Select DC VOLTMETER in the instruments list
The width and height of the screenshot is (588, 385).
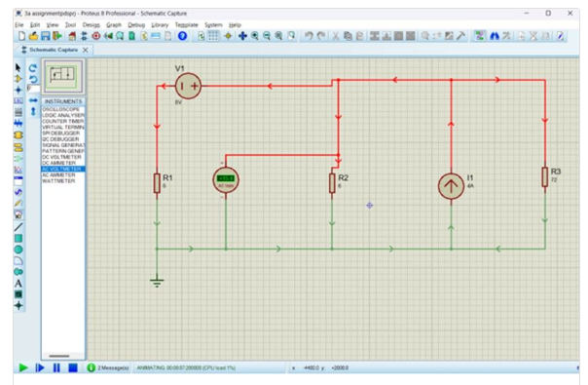point(63,157)
